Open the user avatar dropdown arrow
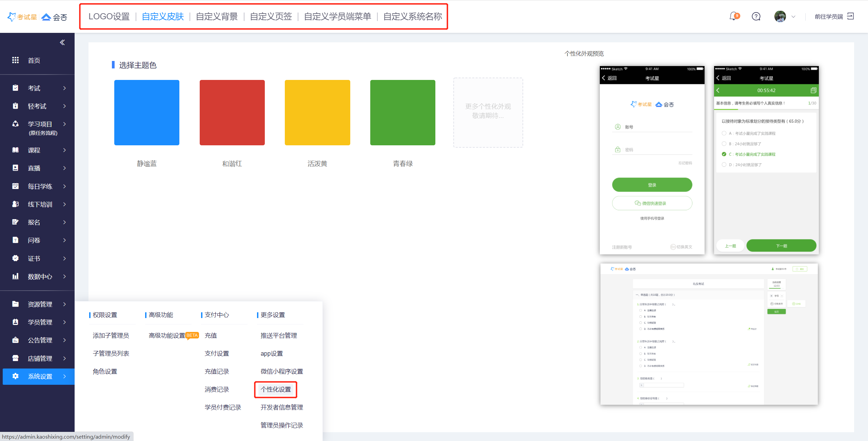This screenshot has width=868, height=441. coord(793,17)
